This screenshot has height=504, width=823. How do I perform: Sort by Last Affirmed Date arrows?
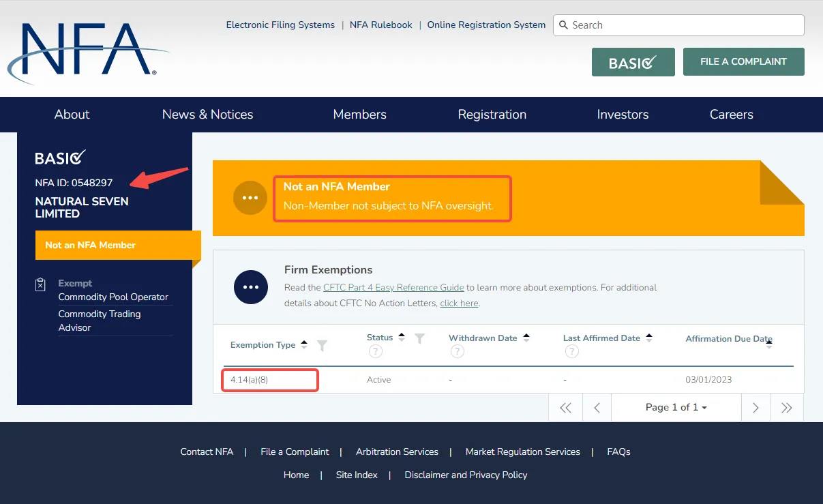649,338
